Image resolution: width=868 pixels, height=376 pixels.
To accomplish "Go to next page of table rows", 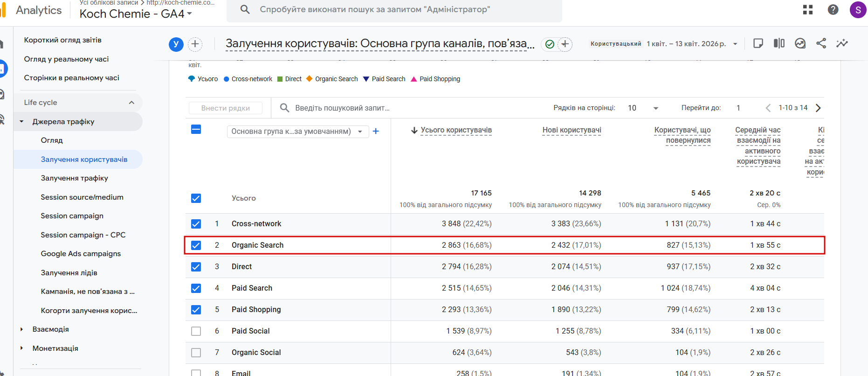I will pyautogui.click(x=818, y=108).
